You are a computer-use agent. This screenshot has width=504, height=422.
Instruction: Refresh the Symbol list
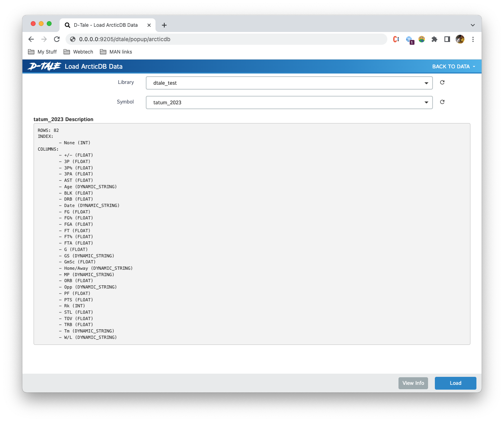(x=442, y=102)
